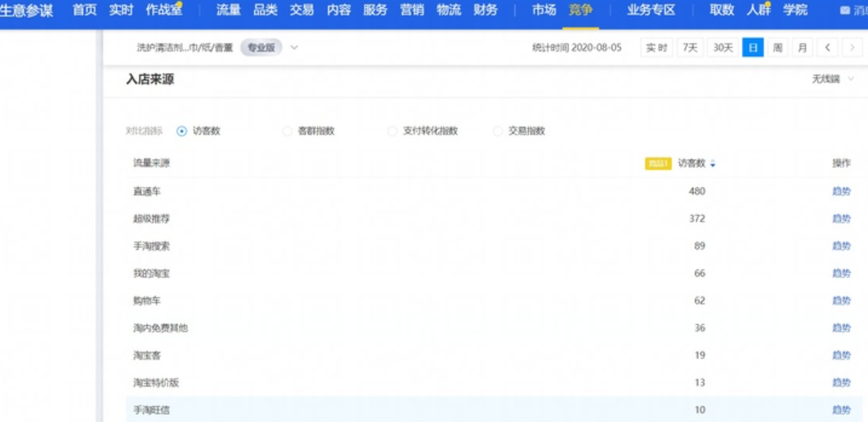Open the 内容 navigation item
The width and height of the screenshot is (868, 422).
pos(339,10)
